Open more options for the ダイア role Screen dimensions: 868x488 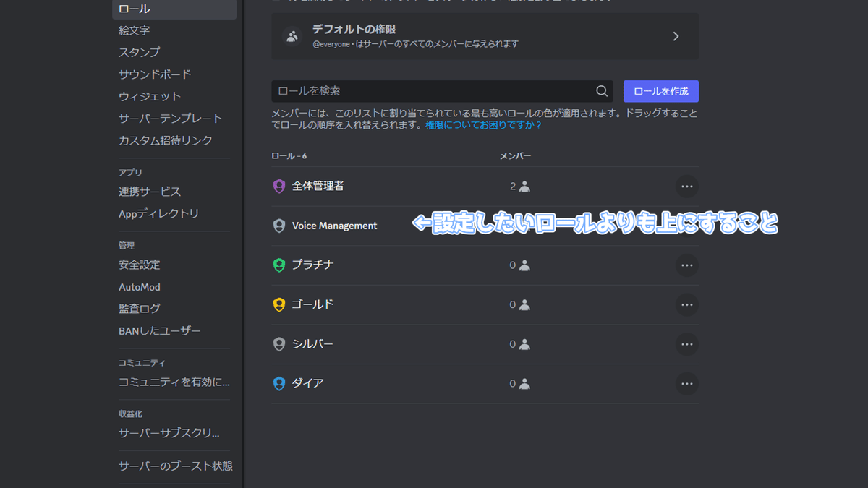coord(686,383)
